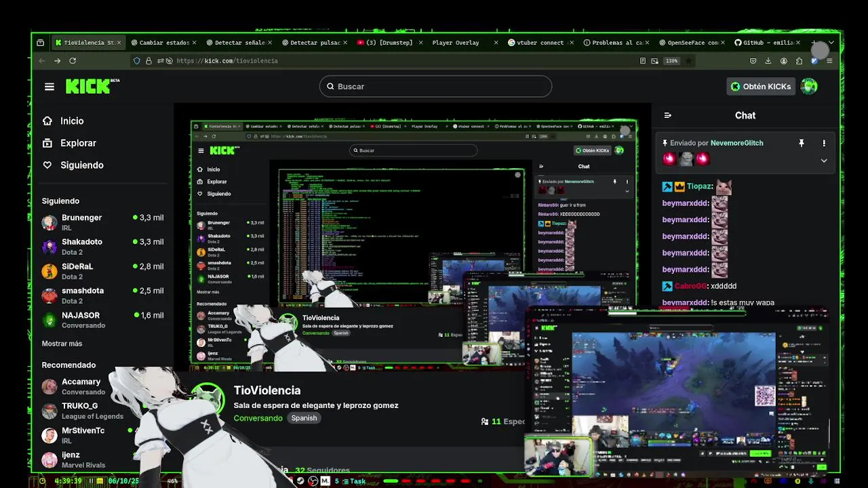Bookmark this page with the star
This screenshot has width=868, height=488.
coord(689,61)
